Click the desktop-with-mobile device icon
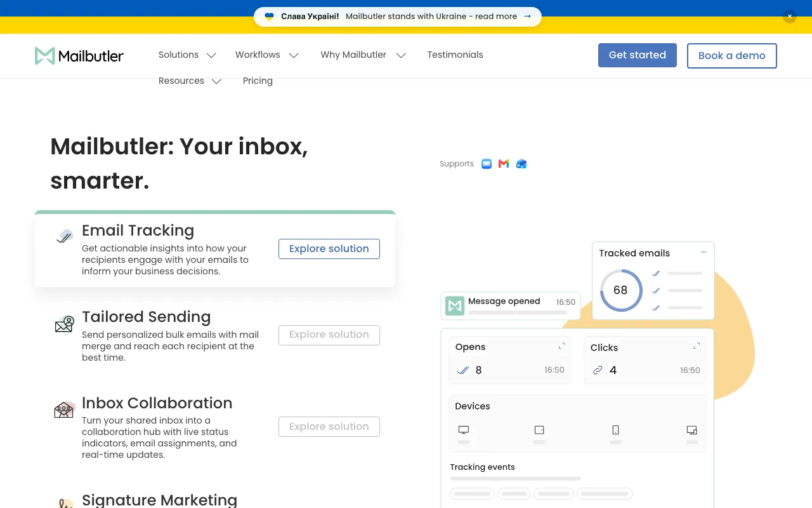This screenshot has width=812, height=508. 692,430
